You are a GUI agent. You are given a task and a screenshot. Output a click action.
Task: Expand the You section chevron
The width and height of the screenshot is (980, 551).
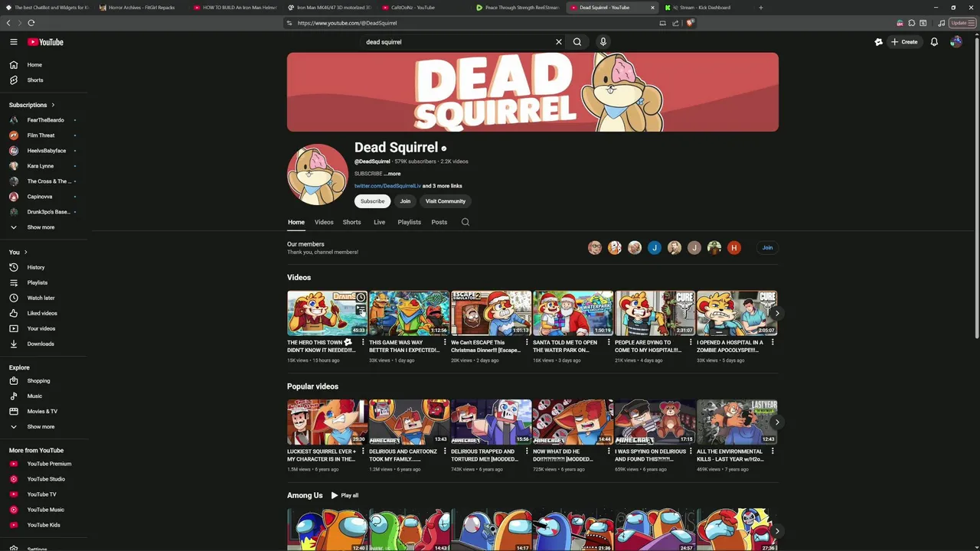point(25,252)
